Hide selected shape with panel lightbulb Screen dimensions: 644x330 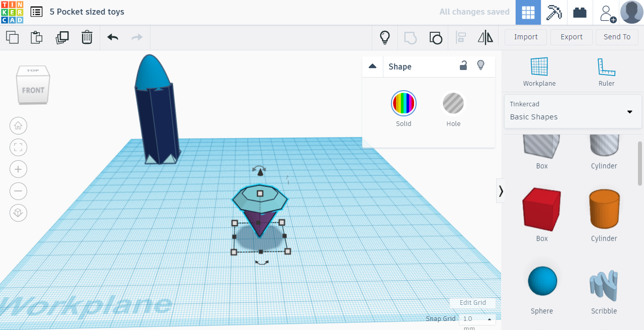click(481, 65)
